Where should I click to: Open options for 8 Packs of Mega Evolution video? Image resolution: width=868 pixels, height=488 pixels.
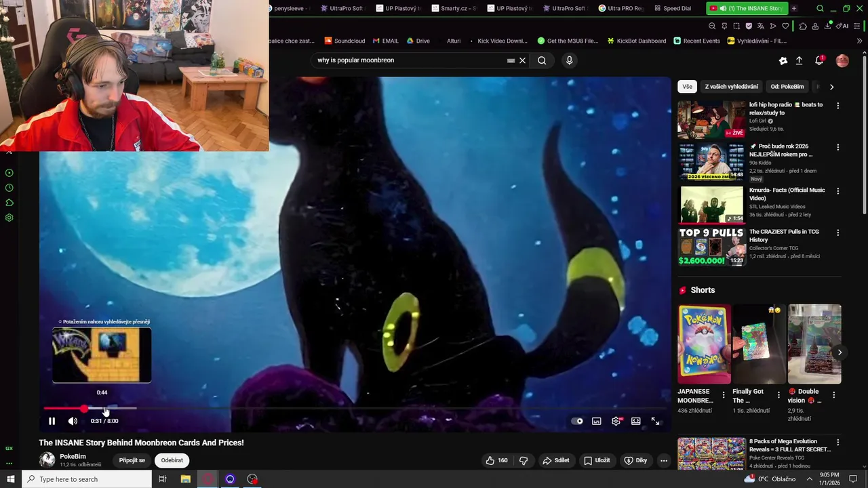837,442
